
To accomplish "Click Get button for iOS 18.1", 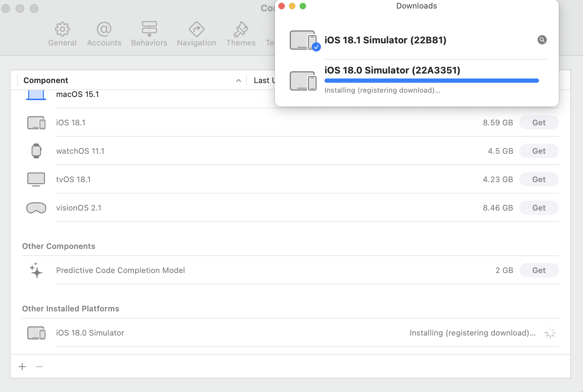I will point(539,123).
